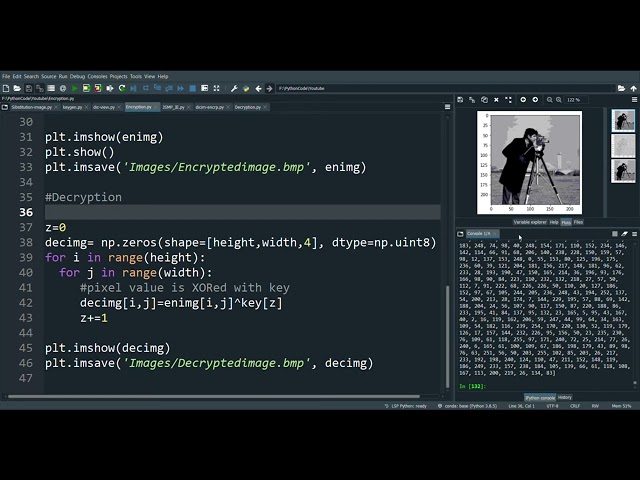Save plot as image in Plots pane
This screenshot has width=640, height=480.
(x=460, y=100)
